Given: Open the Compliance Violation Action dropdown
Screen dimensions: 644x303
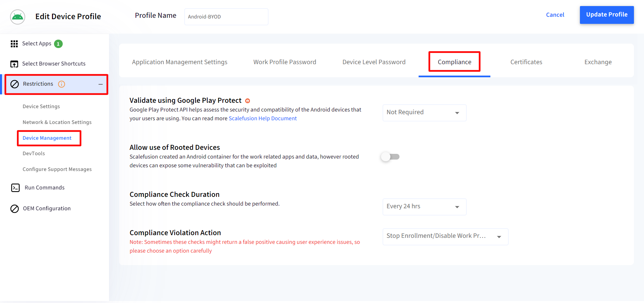Looking at the screenshot, I should point(445,236).
